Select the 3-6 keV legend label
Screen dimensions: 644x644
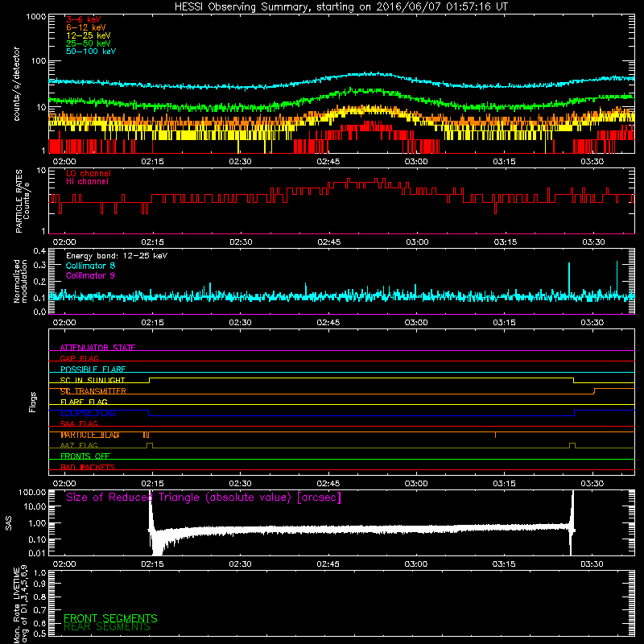point(84,19)
